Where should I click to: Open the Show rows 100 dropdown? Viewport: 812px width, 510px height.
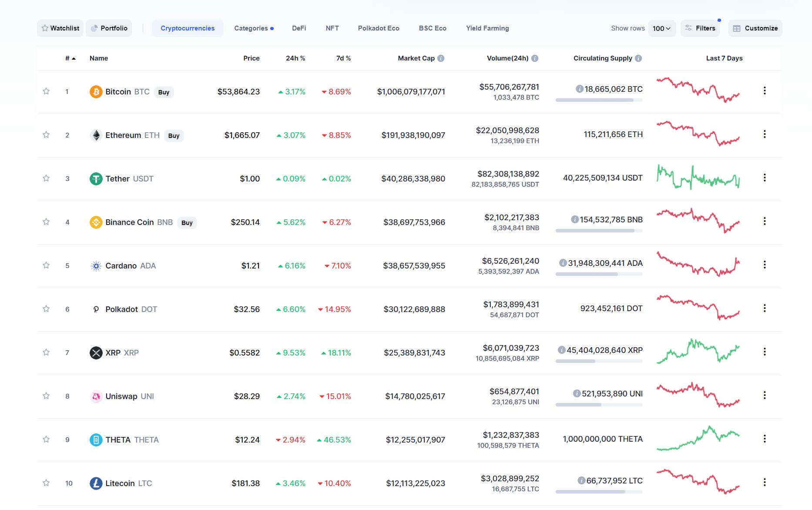click(662, 28)
